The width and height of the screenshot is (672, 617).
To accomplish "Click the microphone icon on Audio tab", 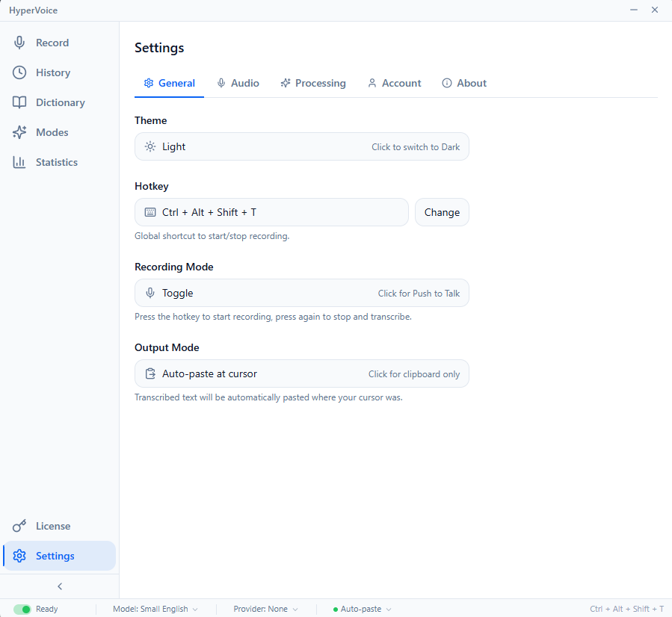I will [x=221, y=83].
